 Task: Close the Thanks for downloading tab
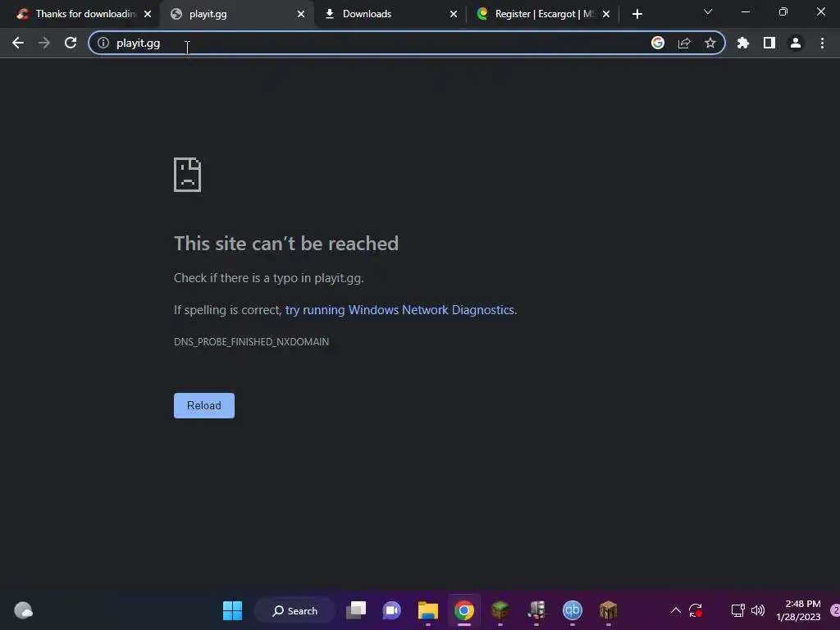[x=148, y=14]
